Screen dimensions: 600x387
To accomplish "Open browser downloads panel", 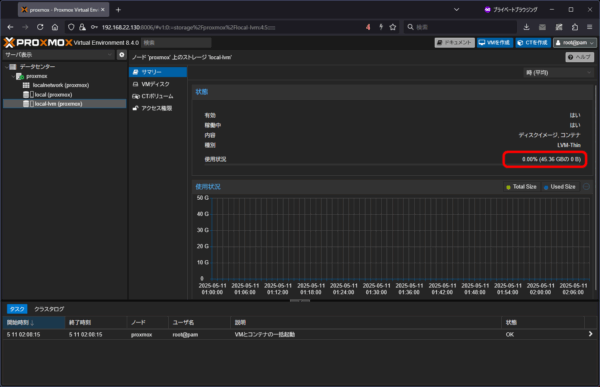I will [527, 27].
